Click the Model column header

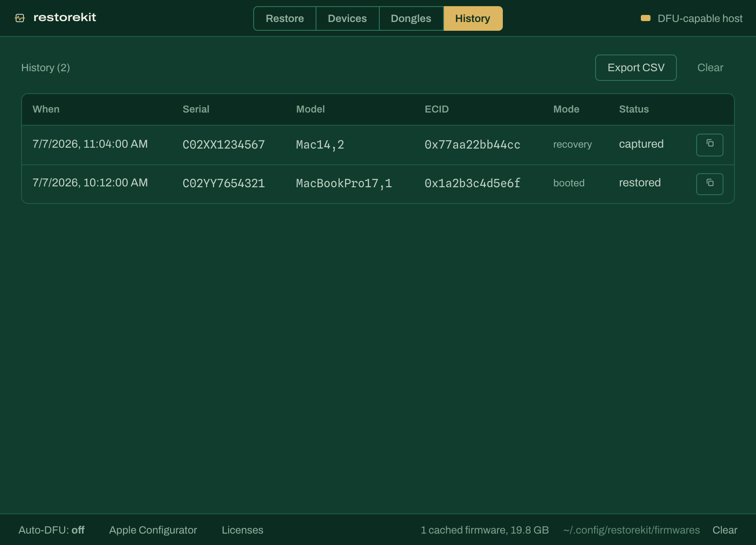coord(310,109)
